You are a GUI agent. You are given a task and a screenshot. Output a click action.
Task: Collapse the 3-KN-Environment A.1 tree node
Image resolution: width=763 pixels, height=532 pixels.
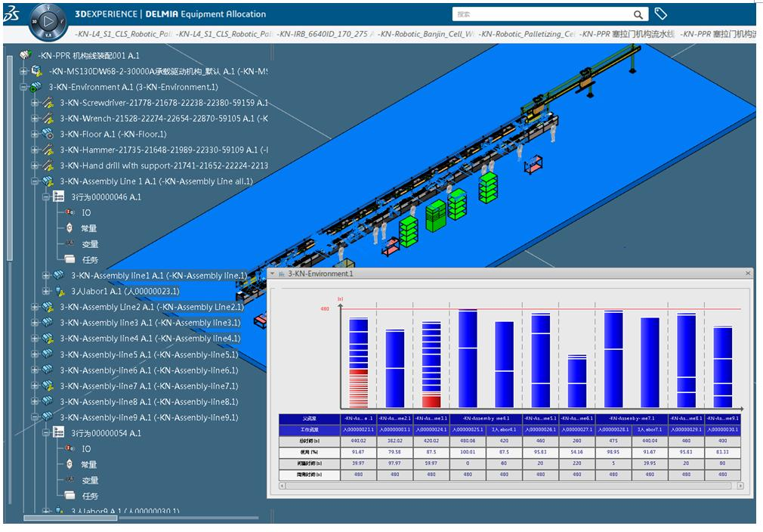tap(23, 88)
